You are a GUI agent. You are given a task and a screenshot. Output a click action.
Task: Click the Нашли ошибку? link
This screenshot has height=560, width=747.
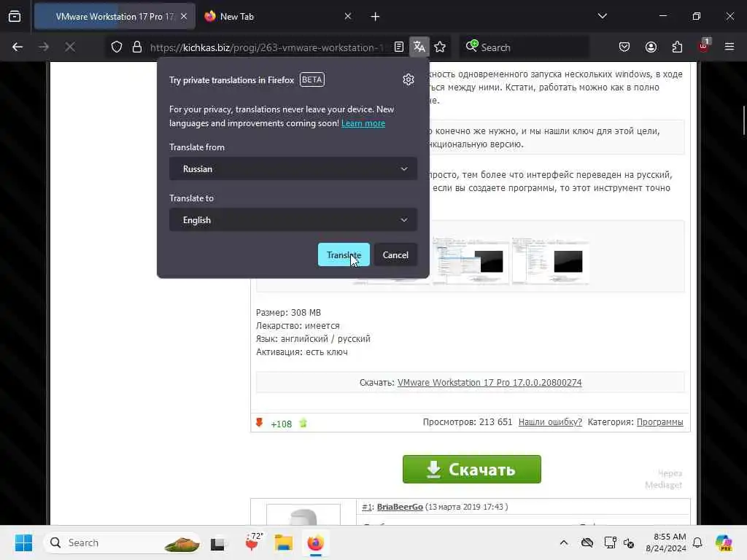(550, 422)
